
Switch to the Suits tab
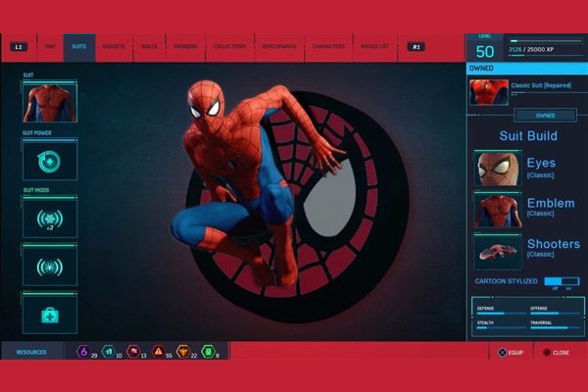pyautogui.click(x=79, y=46)
